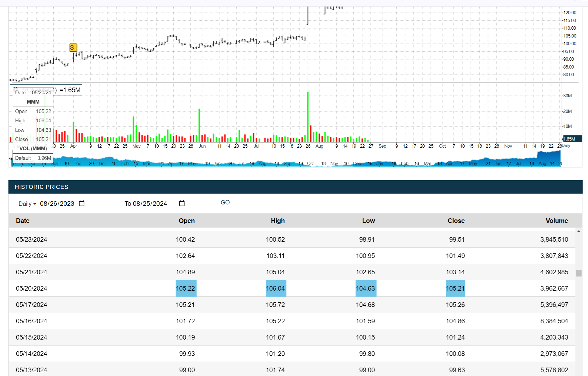Click the table scroll-up arrow
Screen dimensions: 588x376
pyautogui.click(x=579, y=231)
